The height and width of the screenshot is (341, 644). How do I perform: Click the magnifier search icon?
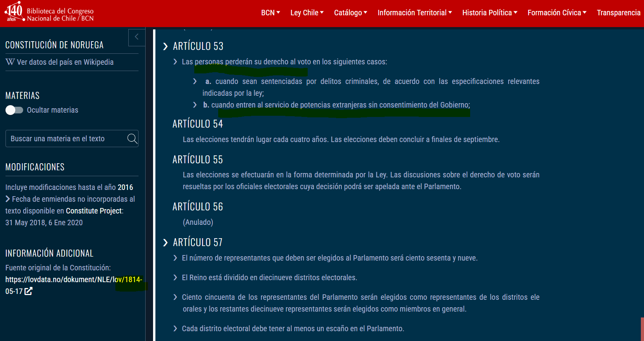click(x=132, y=139)
